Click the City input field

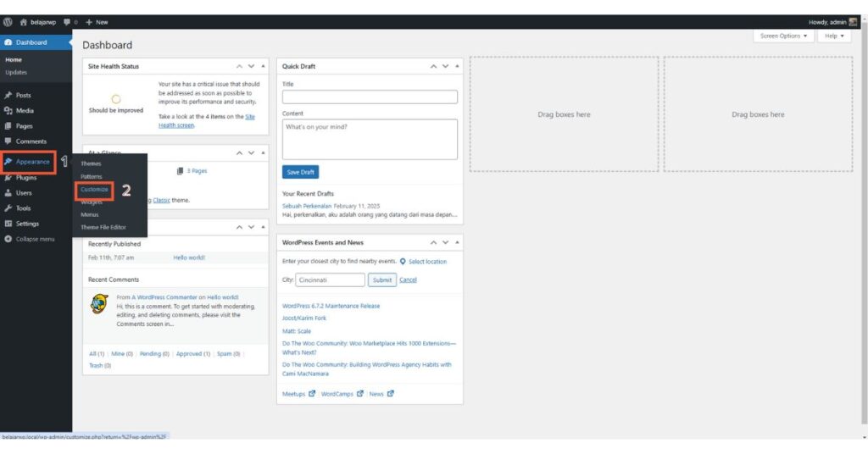coord(330,280)
